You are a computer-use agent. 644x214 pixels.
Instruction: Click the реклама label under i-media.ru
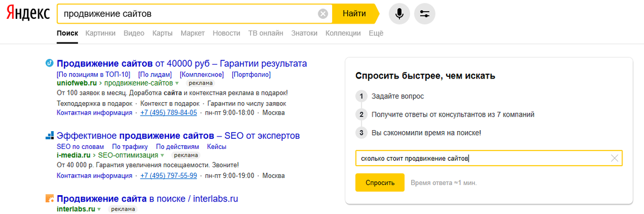[185, 155]
